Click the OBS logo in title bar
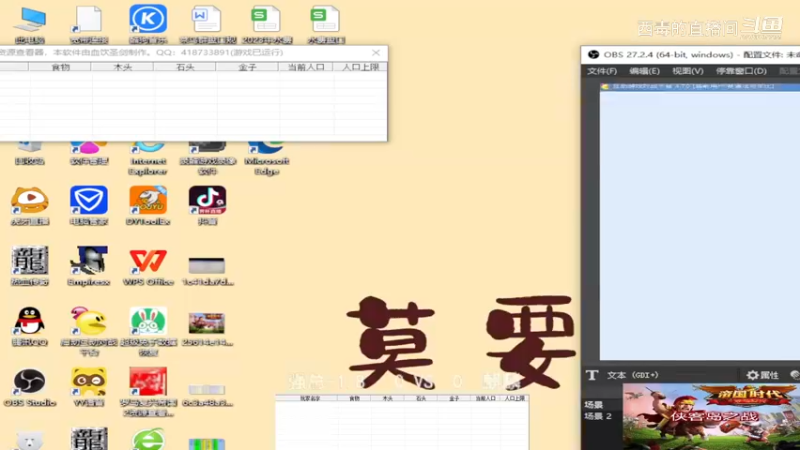This screenshot has width=800, height=450. click(593, 55)
